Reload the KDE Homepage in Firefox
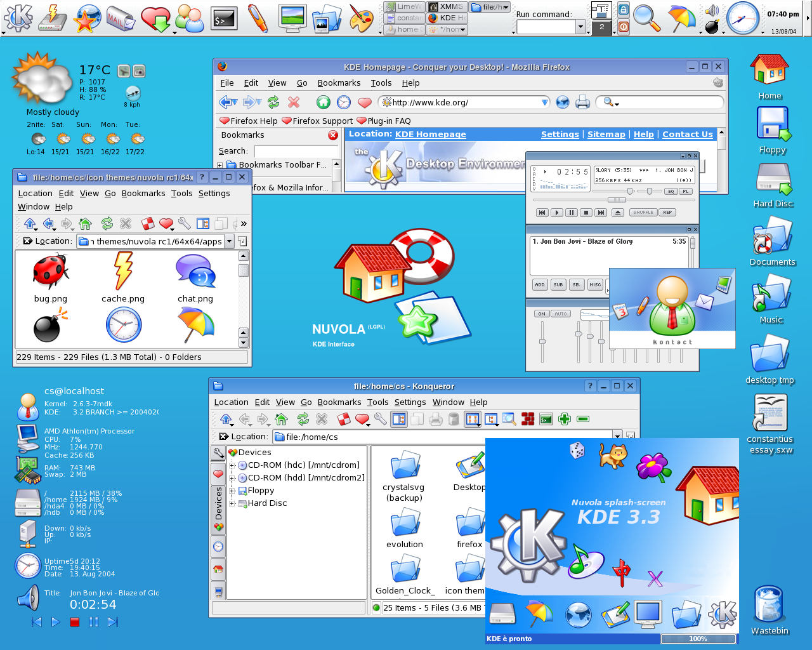This screenshot has height=650, width=812. pos(273,102)
